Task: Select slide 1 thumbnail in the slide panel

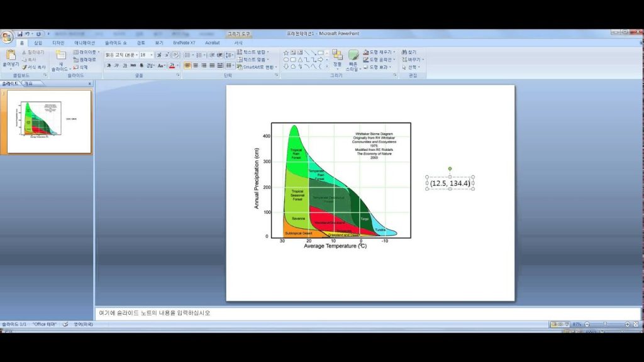Action: click(x=49, y=121)
